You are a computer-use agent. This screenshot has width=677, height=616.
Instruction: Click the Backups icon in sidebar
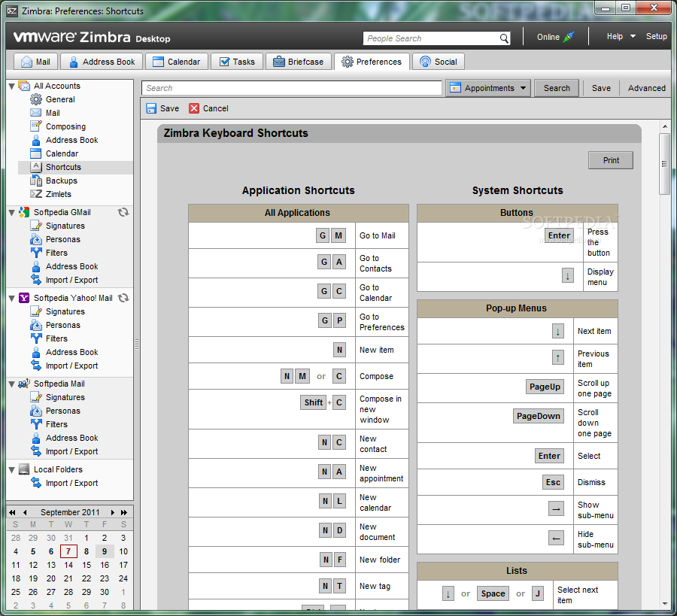point(36,181)
